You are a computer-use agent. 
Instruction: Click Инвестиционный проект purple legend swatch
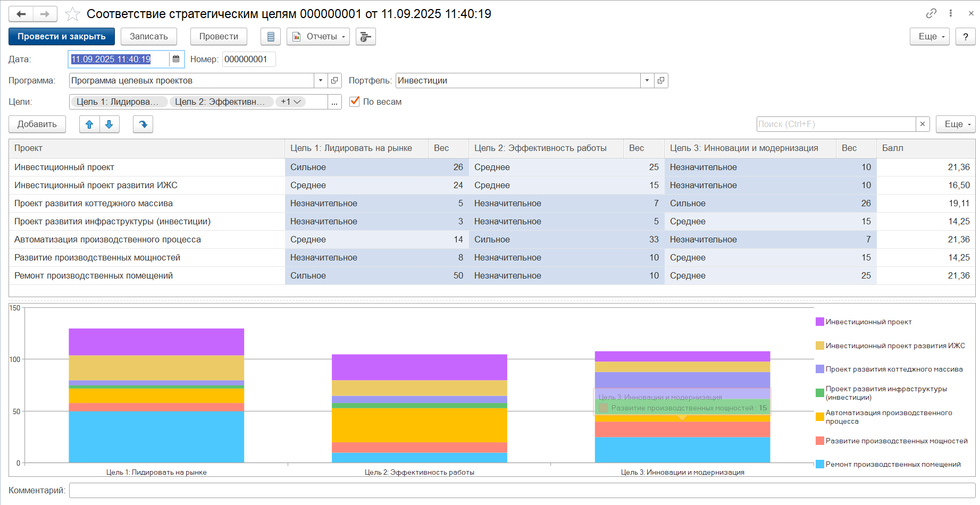click(x=820, y=322)
